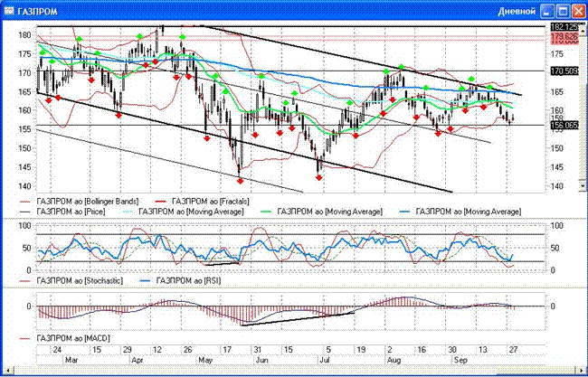Click the Jul month label on time axis
The width and height of the screenshot is (588, 377).
pos(325,360)
